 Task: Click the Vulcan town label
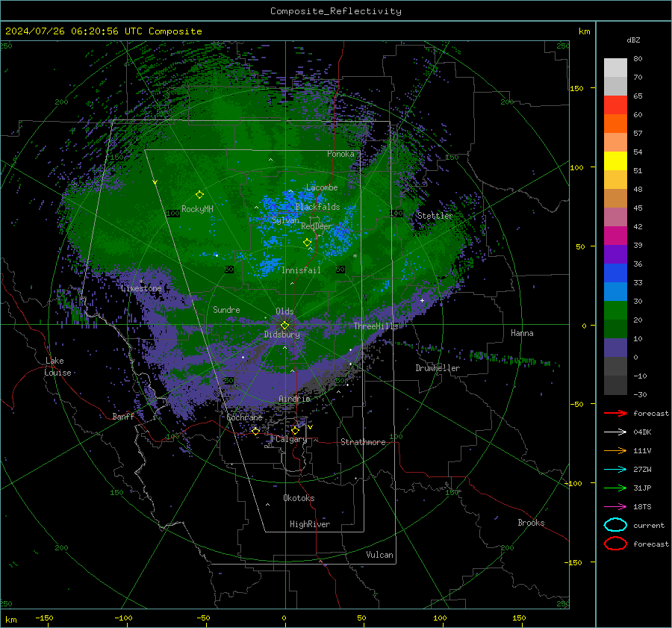coord(380,555)
